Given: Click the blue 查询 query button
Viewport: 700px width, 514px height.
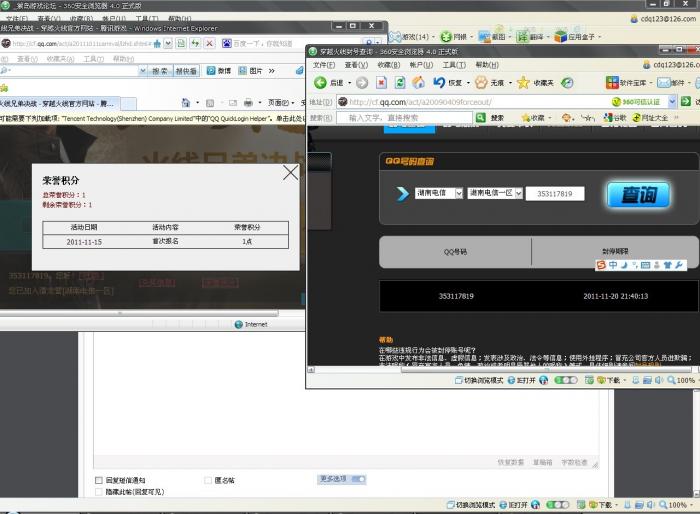Looking at the screenshot, I should [638, 194].
